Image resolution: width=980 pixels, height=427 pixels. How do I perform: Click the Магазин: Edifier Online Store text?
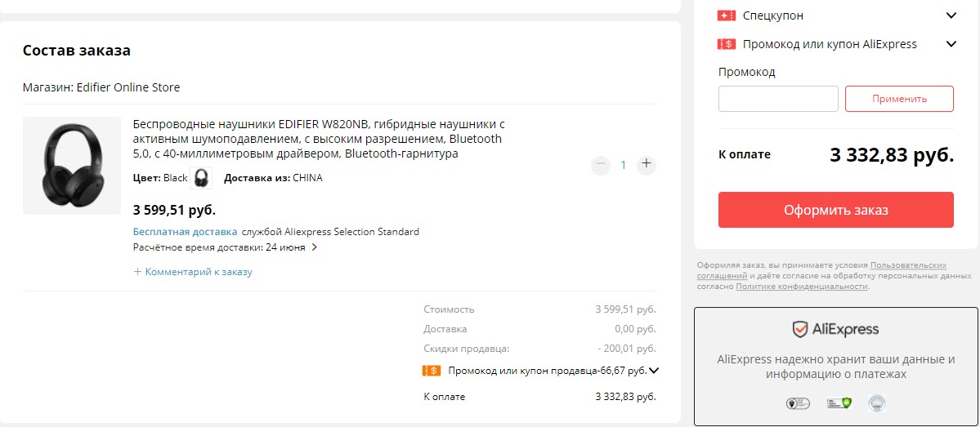pyautogui.click(x=101, y=87)
